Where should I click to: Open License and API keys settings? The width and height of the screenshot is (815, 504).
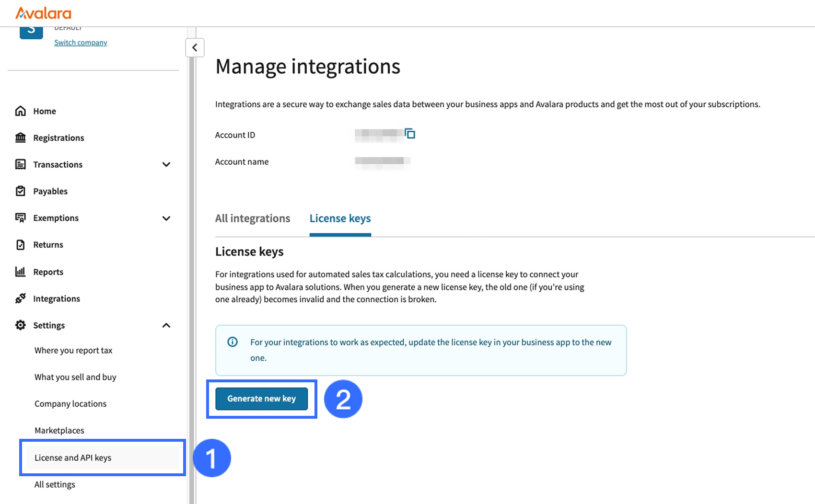coord(73,458)
